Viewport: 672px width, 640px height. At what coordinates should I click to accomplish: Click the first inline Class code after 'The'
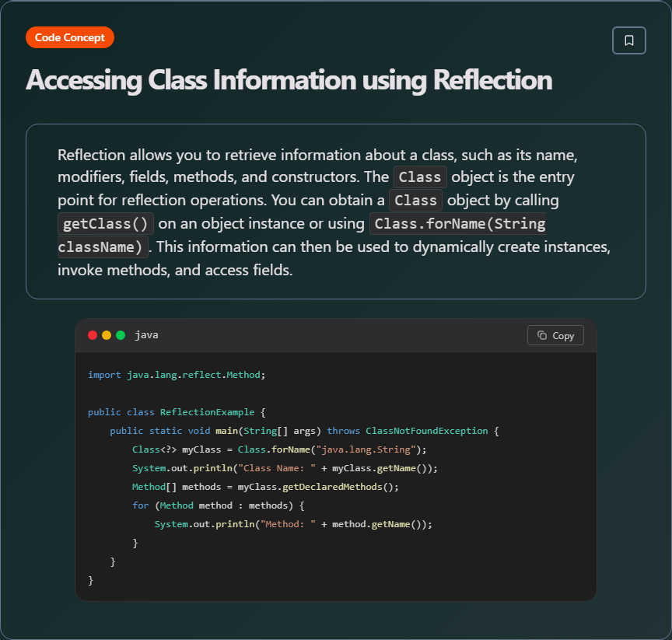420,177
